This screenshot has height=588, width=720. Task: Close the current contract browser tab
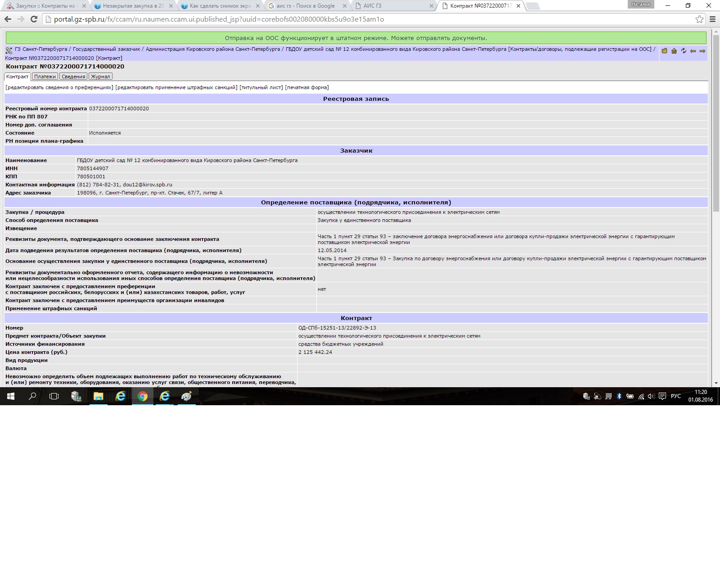[x=518, y=6]
